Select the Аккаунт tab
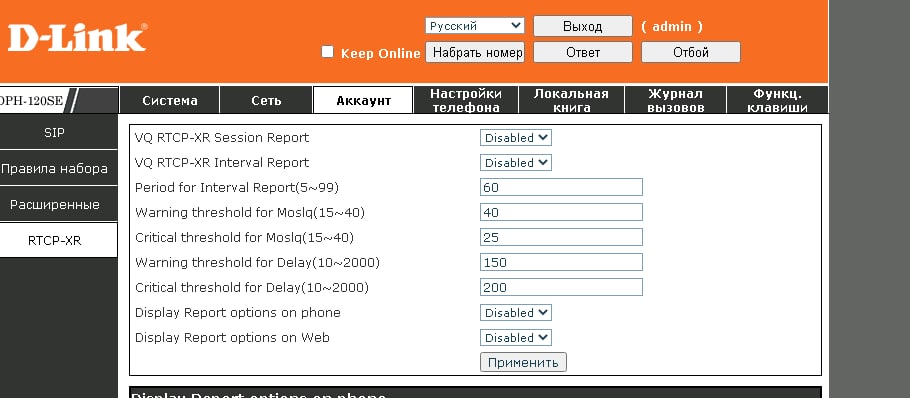 pos(363,100)
